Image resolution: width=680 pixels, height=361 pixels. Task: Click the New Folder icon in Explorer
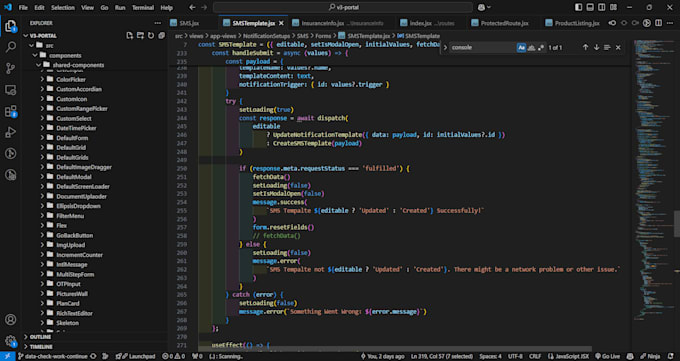click(140, 36)
